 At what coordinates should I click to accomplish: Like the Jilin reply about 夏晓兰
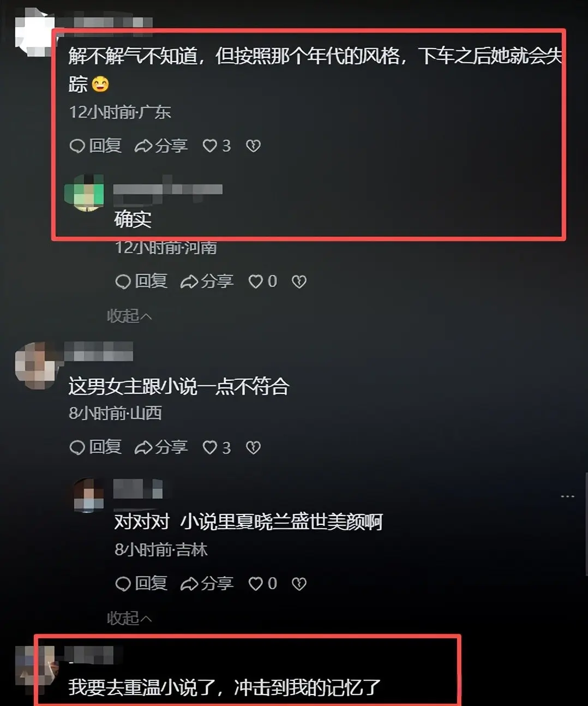262,584
